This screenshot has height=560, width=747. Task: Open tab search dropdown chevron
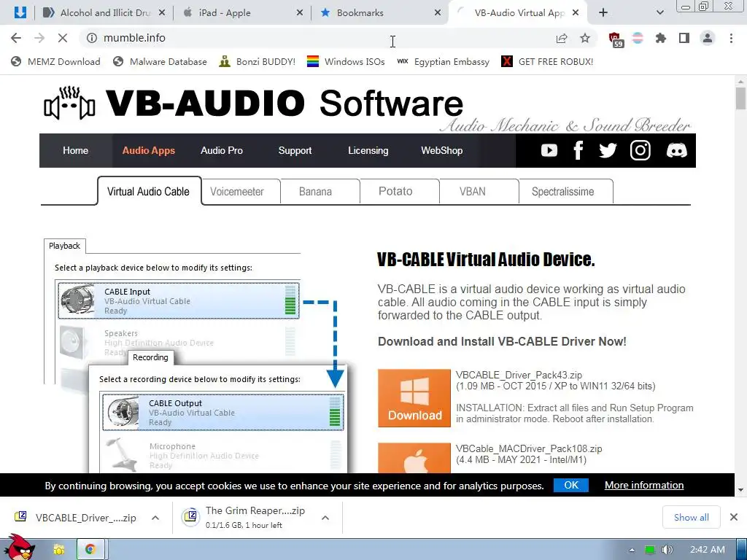click(x=659, y=13)
